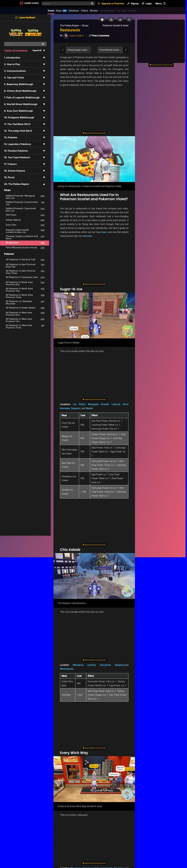This screenshot has height=868, width=187.
Task: Click the Sugar-N-Ice Medali screenshot
Action: pos(94,315)
